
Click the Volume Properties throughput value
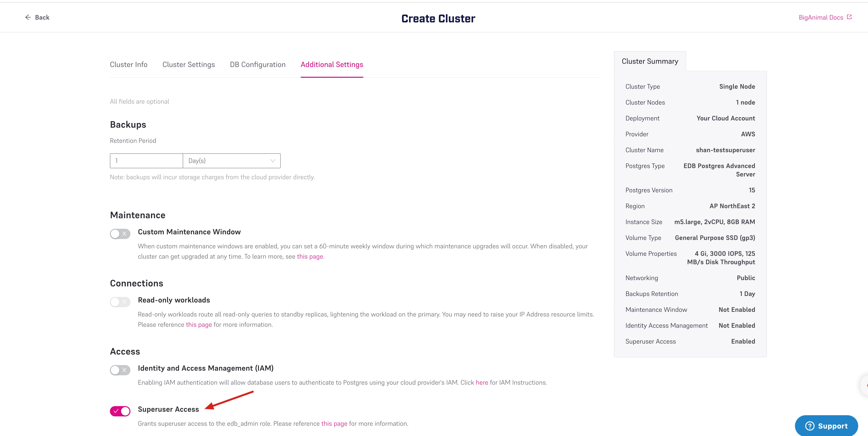click(x=721, y=258)
